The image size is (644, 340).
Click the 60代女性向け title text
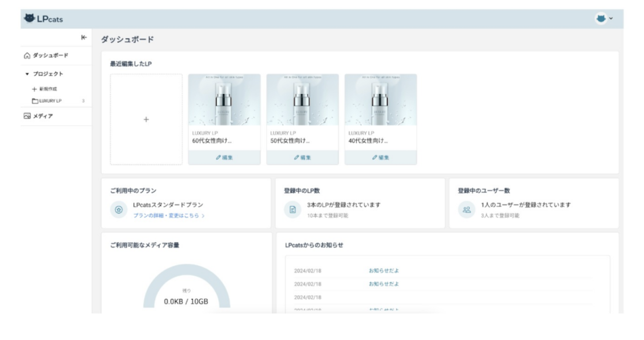click(x=212, y=141)
